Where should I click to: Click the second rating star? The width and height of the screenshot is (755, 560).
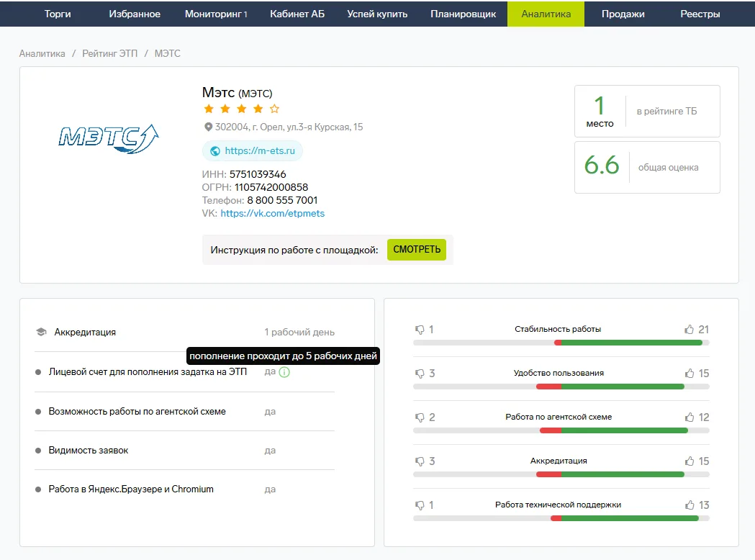[225, 109]
